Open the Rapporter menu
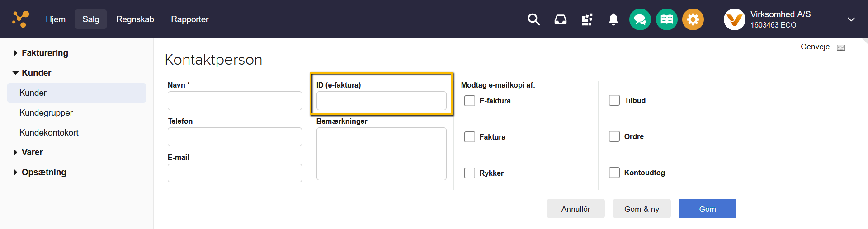This screenshot has width=868, height=229. point(189,19)
